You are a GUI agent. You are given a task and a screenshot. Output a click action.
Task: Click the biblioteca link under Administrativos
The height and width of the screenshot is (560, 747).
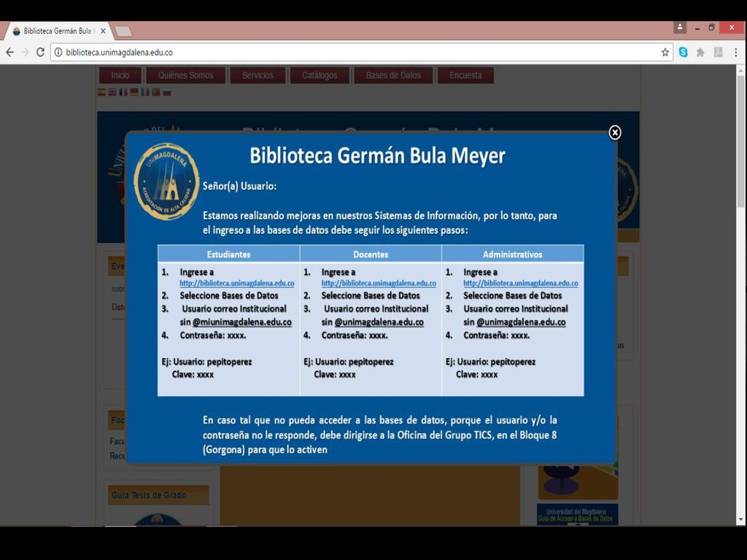point(521,283)
